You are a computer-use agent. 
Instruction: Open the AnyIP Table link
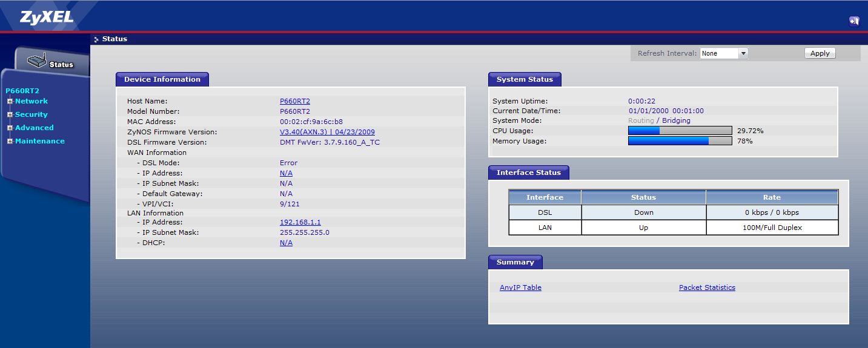(x=520, y=287)
